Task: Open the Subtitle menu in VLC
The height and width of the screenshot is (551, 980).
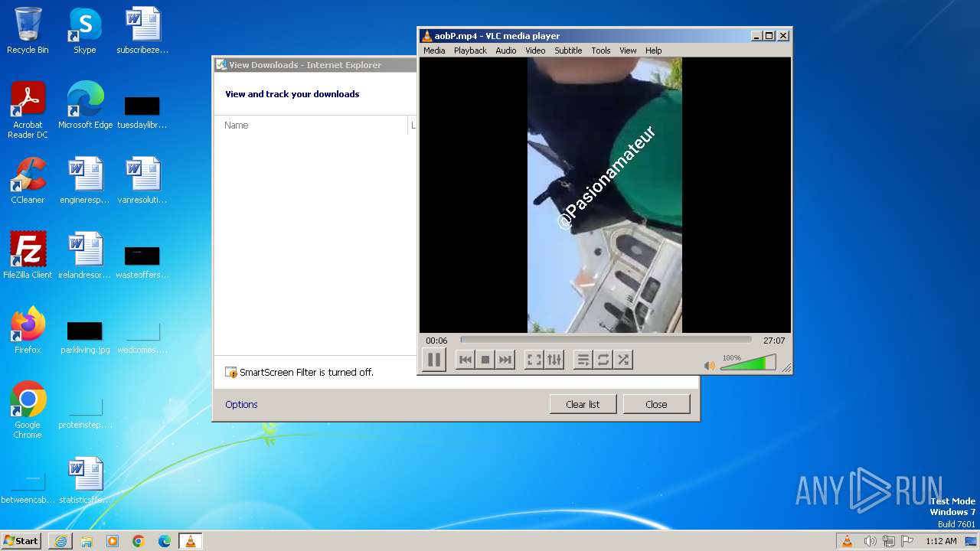Action: [568, 51]
